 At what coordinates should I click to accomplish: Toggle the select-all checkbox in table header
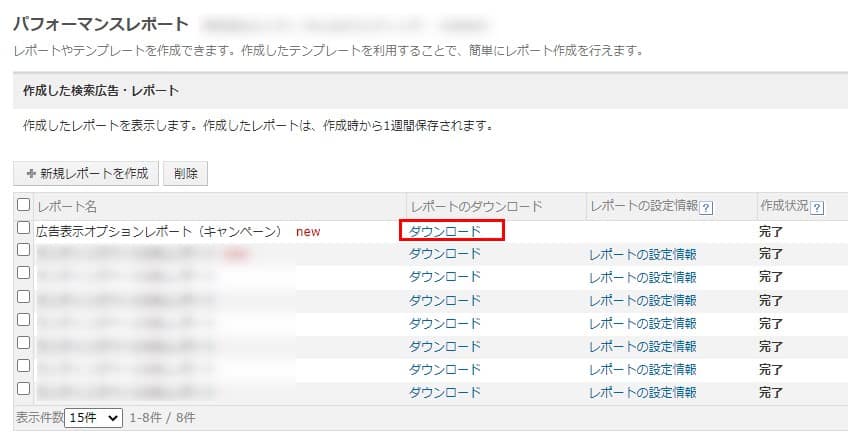(x=24, y=205)
